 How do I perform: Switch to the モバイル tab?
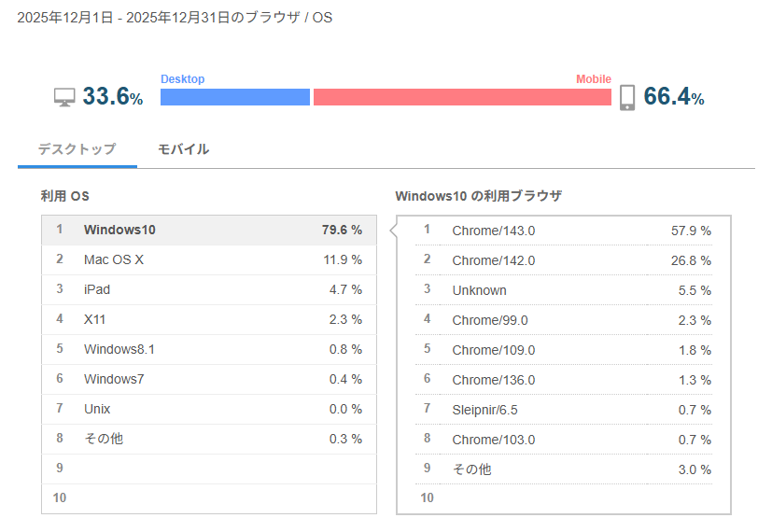[x=183, y=149]
